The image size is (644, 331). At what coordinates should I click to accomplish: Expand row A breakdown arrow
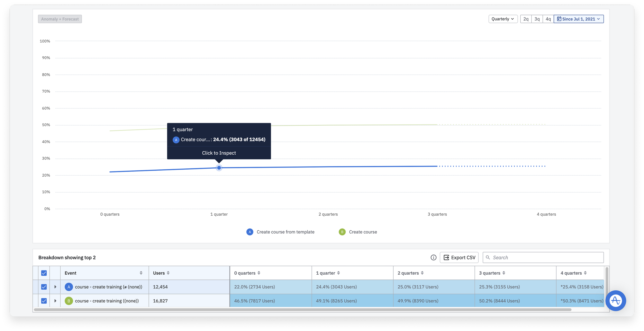tap(55, 287)
